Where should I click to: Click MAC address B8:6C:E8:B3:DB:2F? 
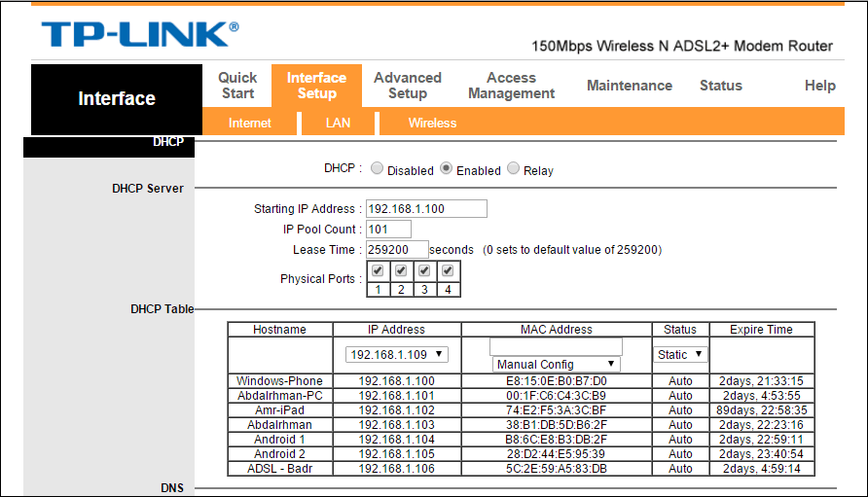click(x=557, y=440)
